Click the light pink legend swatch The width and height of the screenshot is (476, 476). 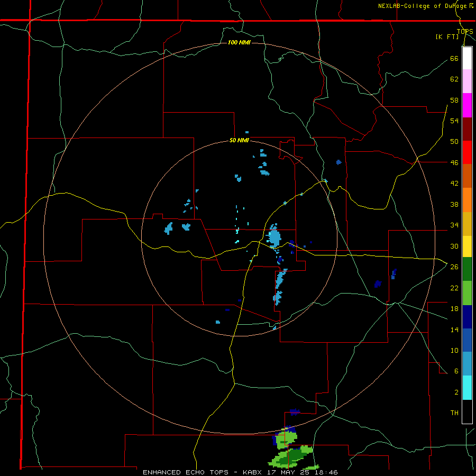(467, 81)
